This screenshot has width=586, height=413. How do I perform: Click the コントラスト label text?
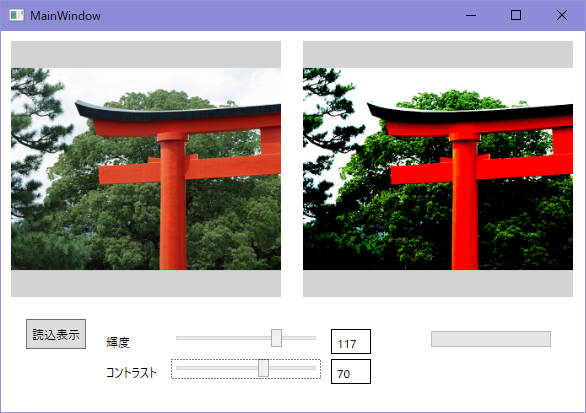coord(131,373)
